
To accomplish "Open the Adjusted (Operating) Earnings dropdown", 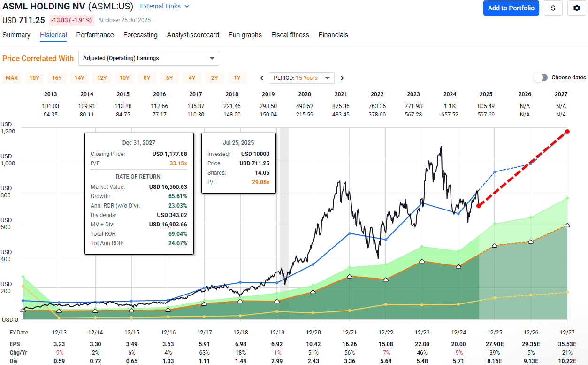I will pyautogui.click(x=148, y=58).
